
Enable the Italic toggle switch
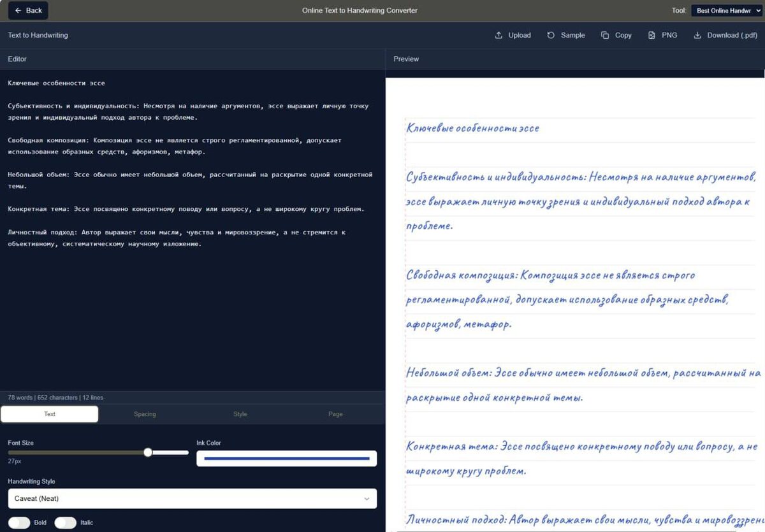point(65,522)
